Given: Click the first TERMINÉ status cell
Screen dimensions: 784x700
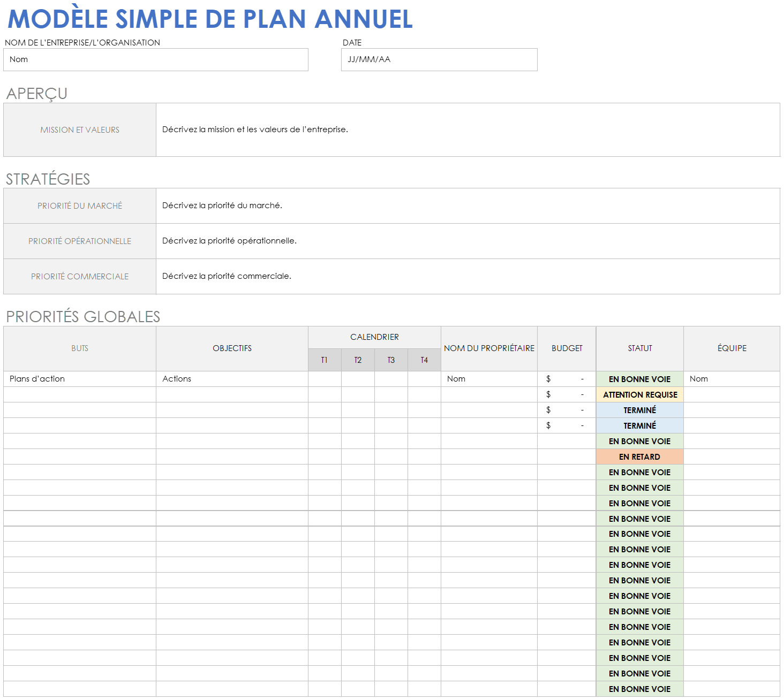Looking at the screenshot, I should [x=639, y=410].
